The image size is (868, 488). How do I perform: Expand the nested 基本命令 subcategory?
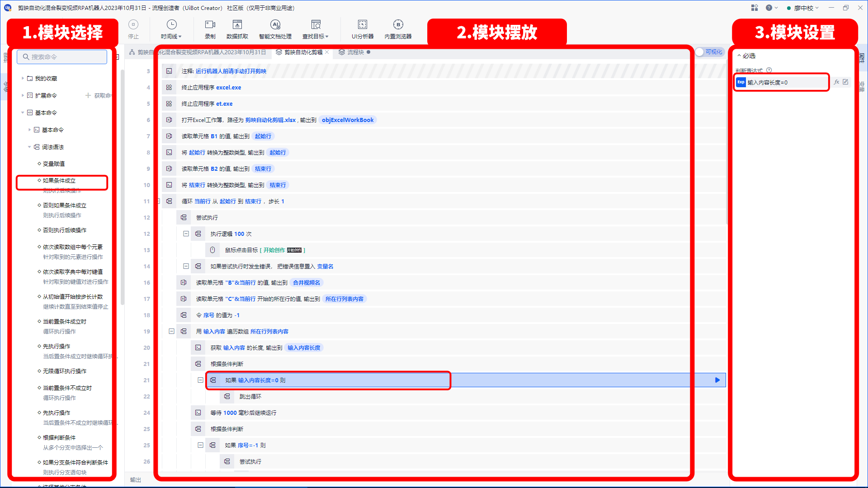point(30,130)
